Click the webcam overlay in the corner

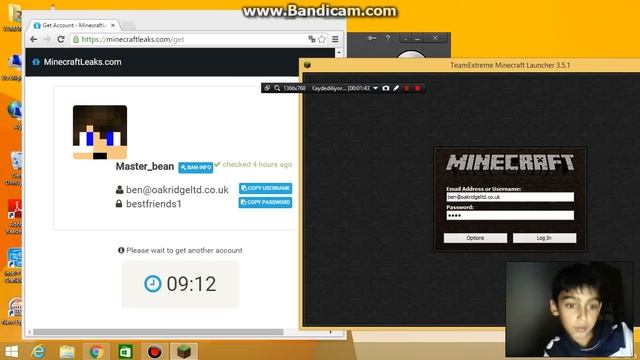(569, 309)
